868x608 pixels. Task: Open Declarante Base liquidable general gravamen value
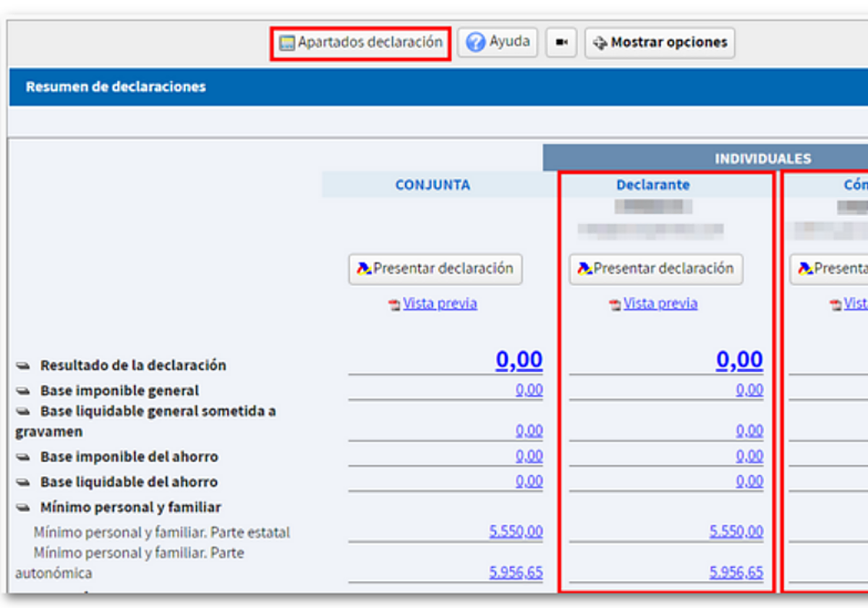coord(750,431)
